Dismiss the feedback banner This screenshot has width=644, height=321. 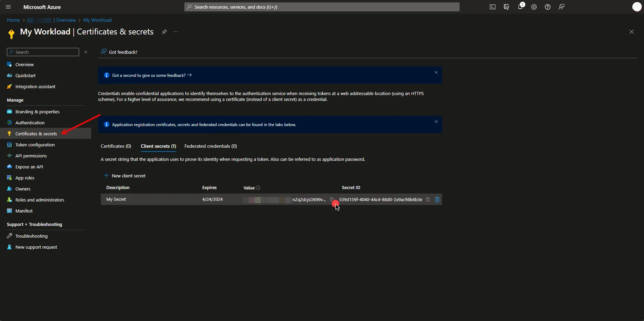436,73
